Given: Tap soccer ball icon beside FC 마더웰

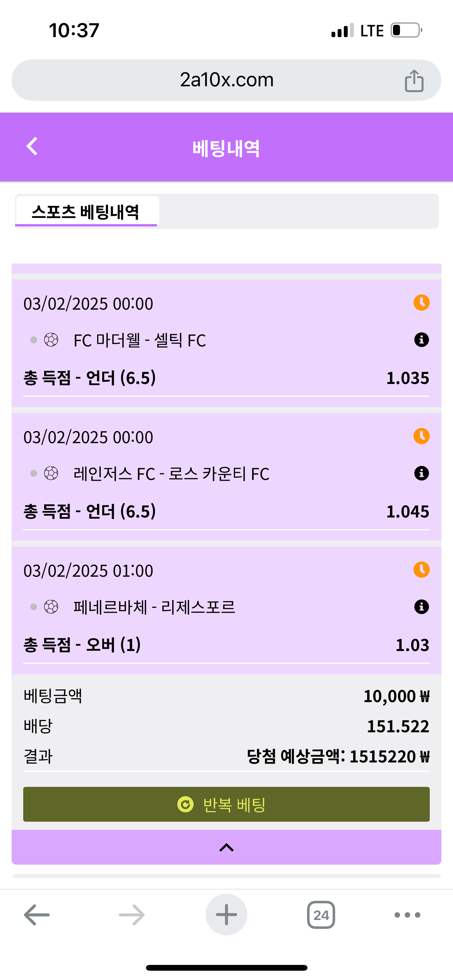Looking at the screenshot, I should [51, 340].
